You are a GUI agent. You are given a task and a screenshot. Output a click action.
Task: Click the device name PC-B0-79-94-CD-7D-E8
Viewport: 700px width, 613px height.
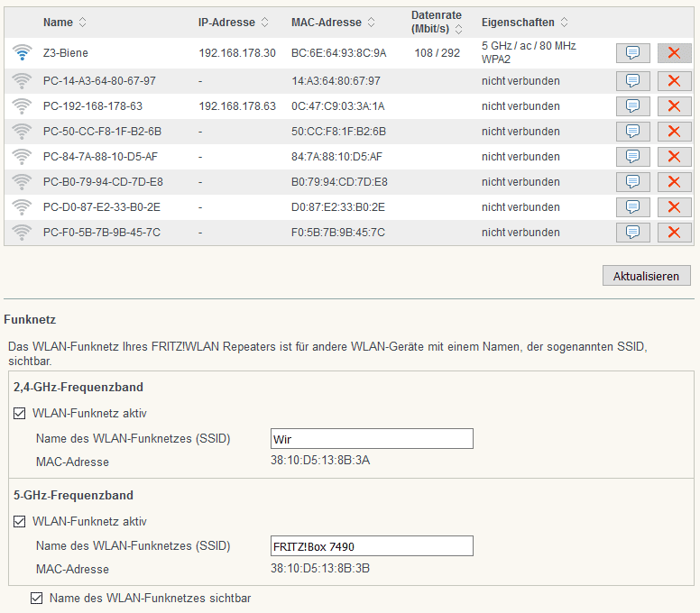pyautogui.click(x=103, y=182)
